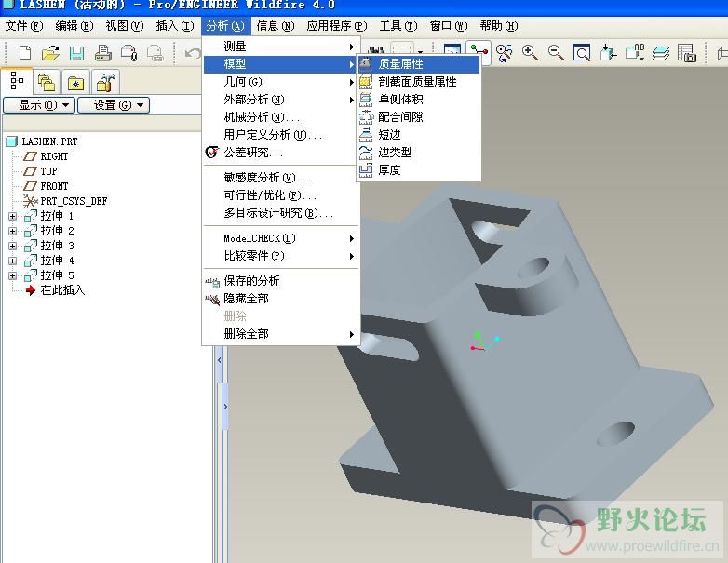
Task: Select 质量属性 in model submenu
Action: coord(419,64)
